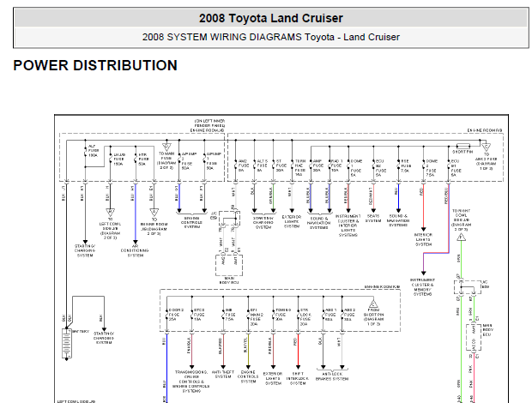Click 'AIR CONDITIONING SYSTEM' label
Image resolution: width=532 pixels, height=403 pixels.
135,250
